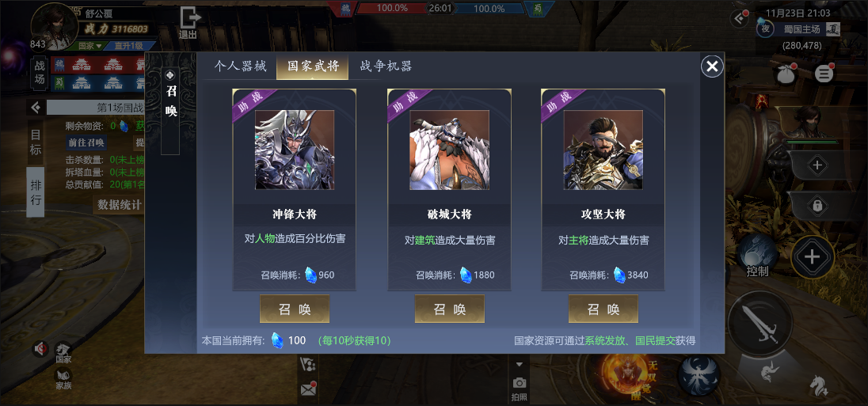Screen dimensions: 868x406
Task: Select the 破城大将 portrait
Action: 450,150
